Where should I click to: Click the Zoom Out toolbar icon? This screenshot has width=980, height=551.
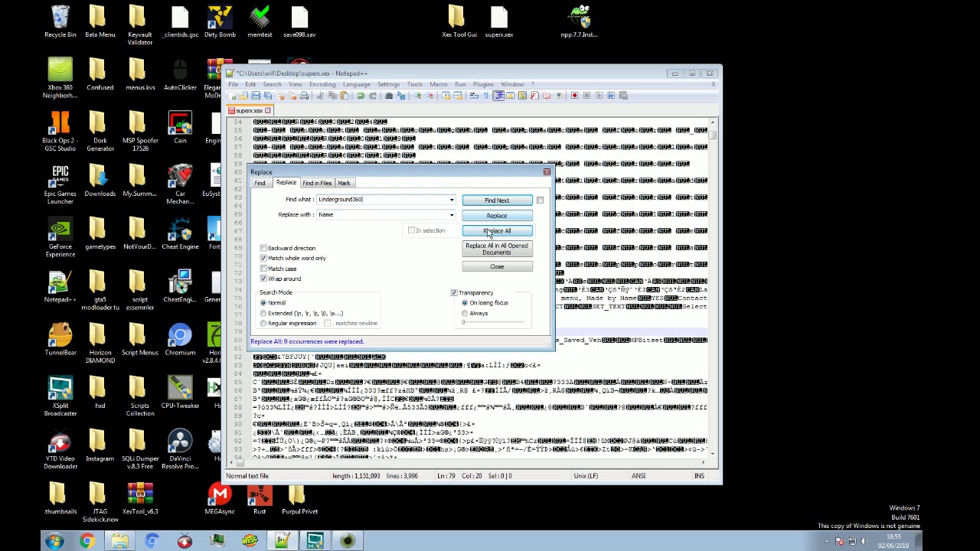(430, 96)
